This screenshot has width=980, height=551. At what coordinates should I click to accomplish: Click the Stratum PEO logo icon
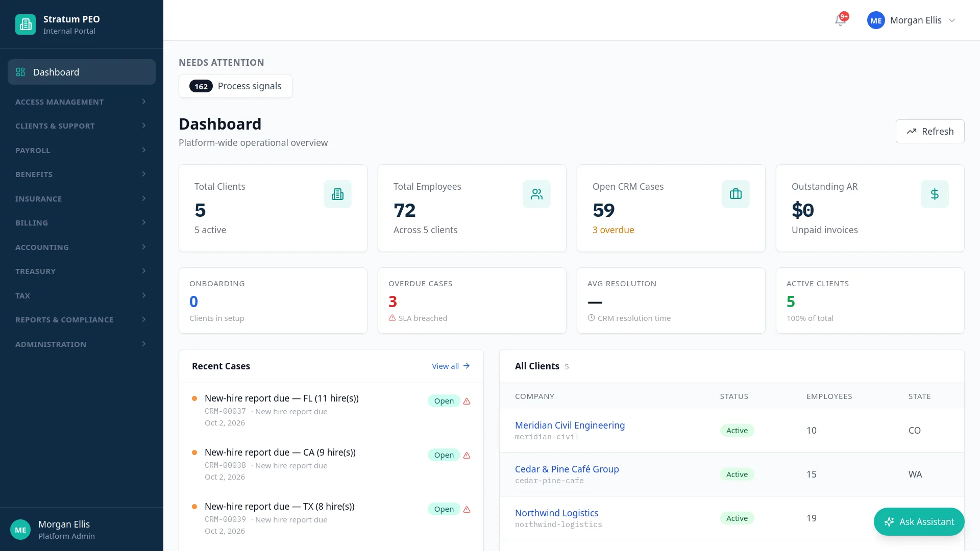[x=26, y=24]
